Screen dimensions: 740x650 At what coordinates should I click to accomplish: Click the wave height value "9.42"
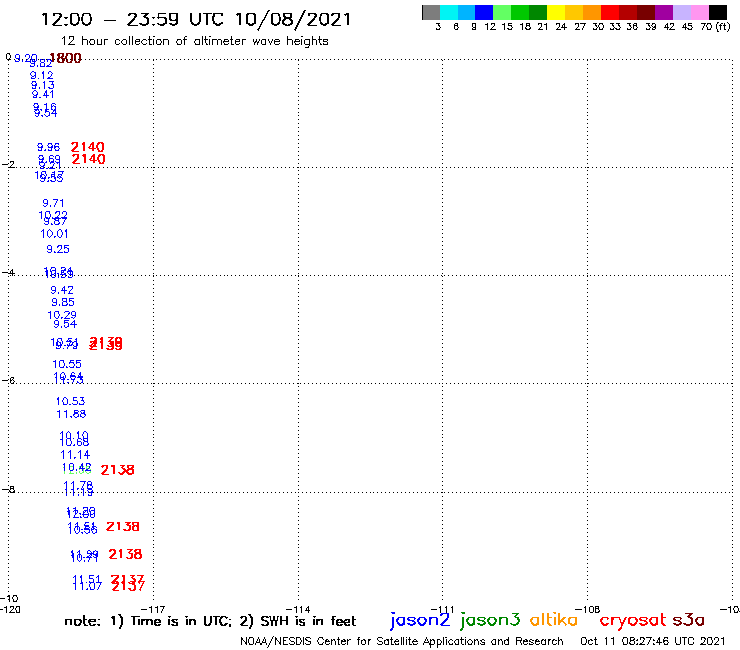pyautogui.click(x=62, y=290)
